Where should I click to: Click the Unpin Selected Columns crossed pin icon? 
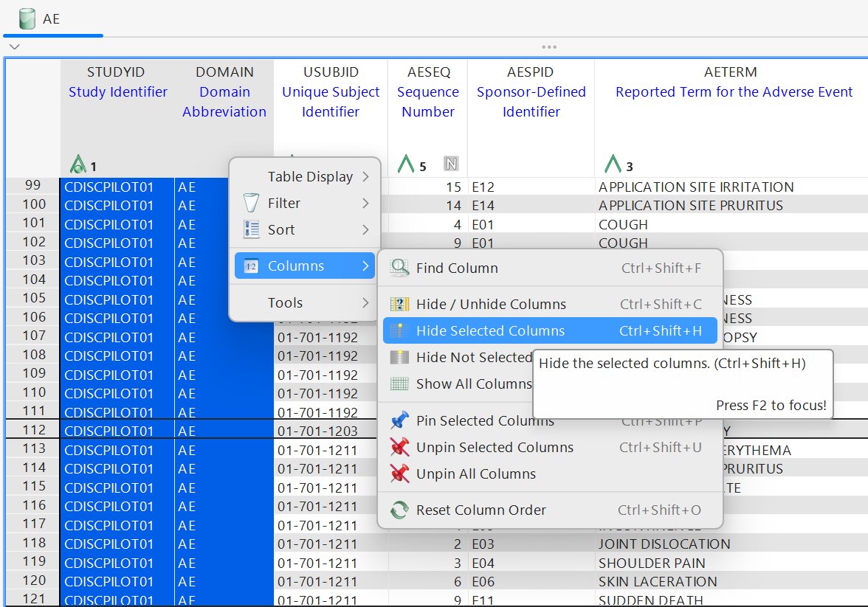[399, 447]
